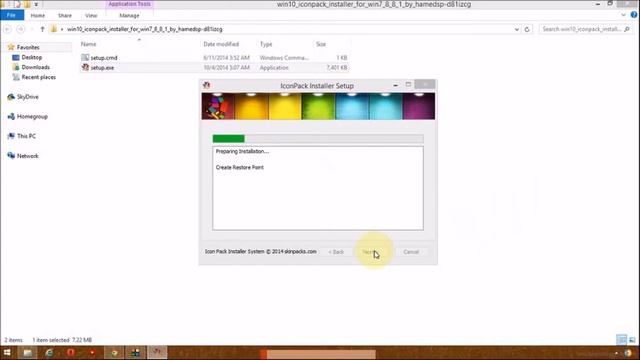Open the File tab in Explorer
Image resolution: width=640 pixels, height=360 pixels.
point(12,15)
